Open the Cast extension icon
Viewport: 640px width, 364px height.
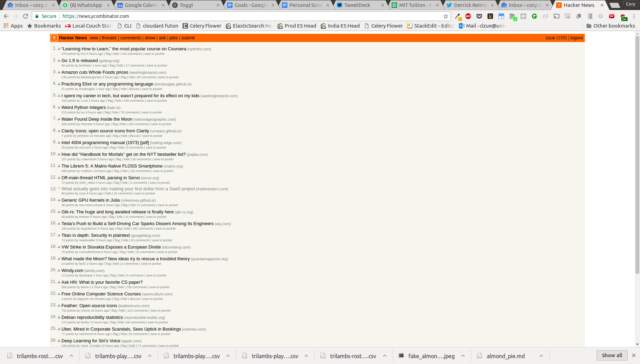point(557,16)
